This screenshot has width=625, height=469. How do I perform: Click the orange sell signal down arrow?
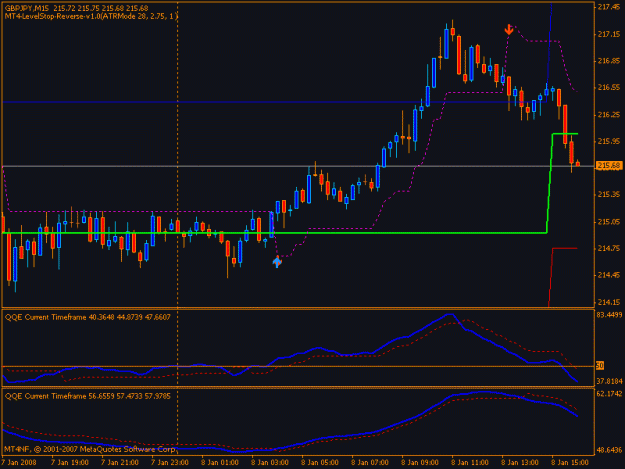click(509, 29)
